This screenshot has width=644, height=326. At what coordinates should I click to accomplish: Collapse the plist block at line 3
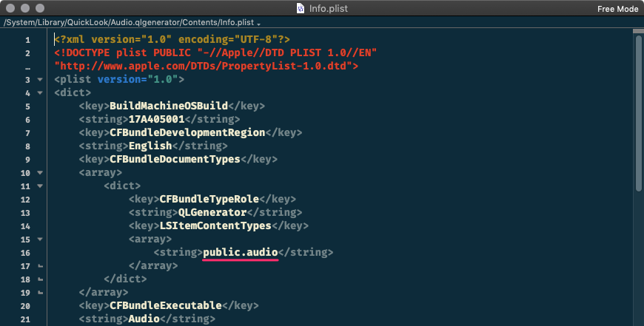40,79
